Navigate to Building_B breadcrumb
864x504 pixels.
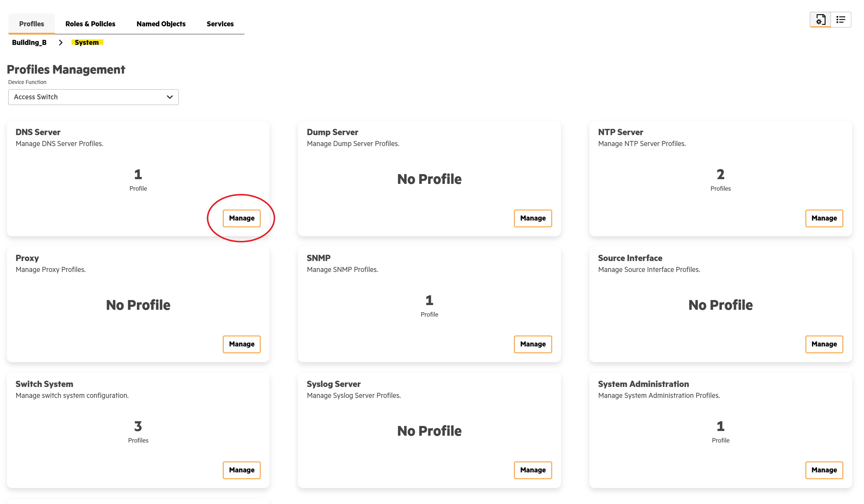[x=29, y=43]
